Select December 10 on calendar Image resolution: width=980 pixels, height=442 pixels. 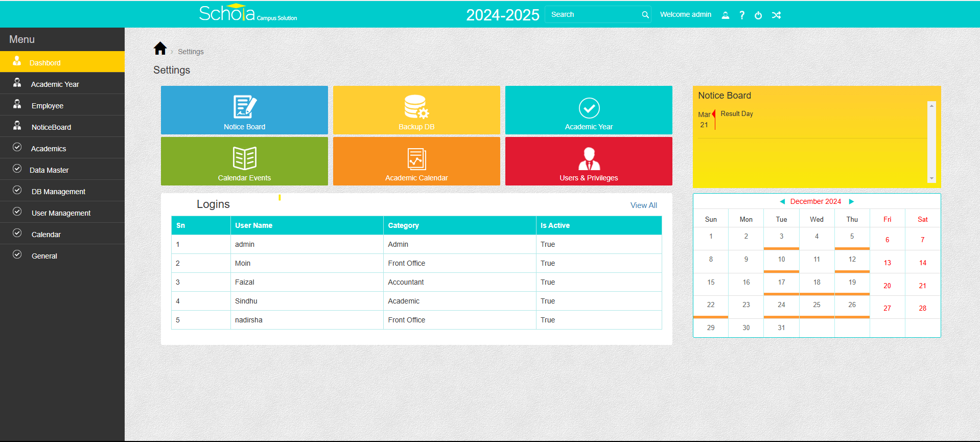click(781, 260)
